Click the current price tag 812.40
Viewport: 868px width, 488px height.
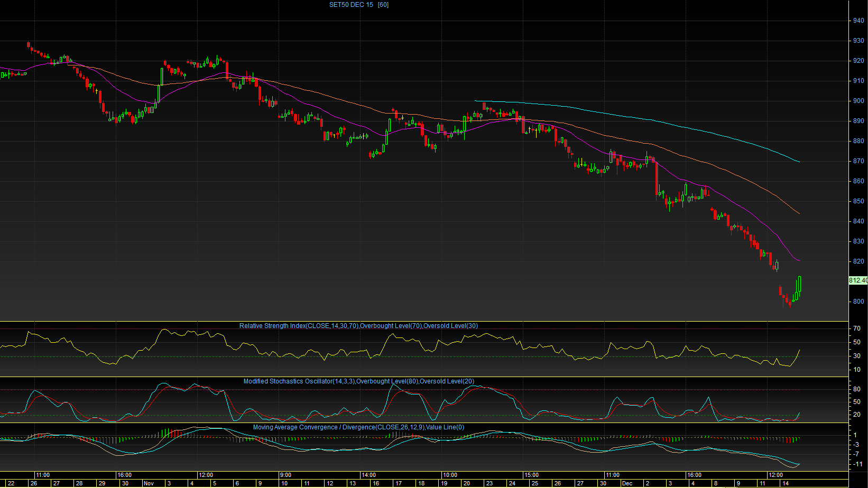858,280
